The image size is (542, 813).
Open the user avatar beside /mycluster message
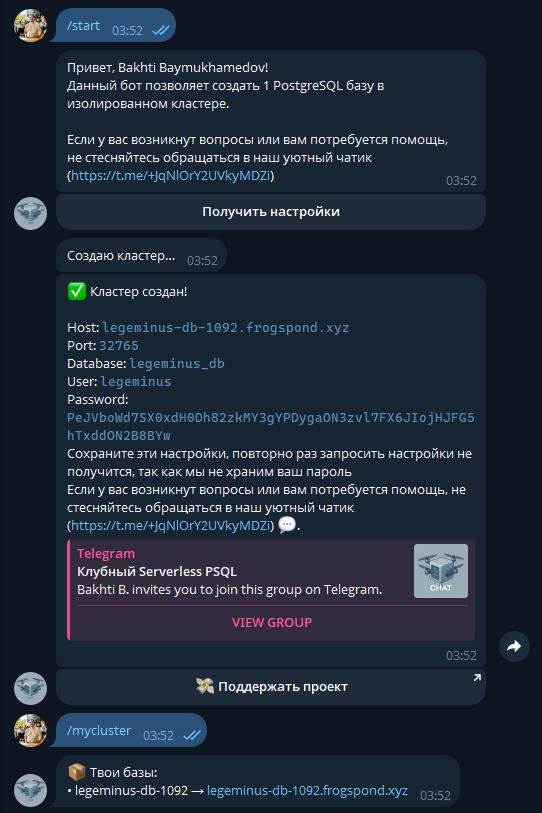(x=30, y=730)
